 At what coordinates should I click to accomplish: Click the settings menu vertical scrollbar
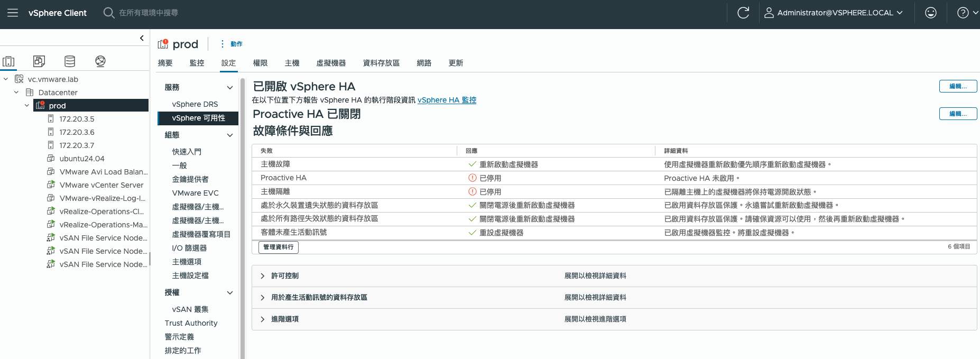tap(242, 218)
